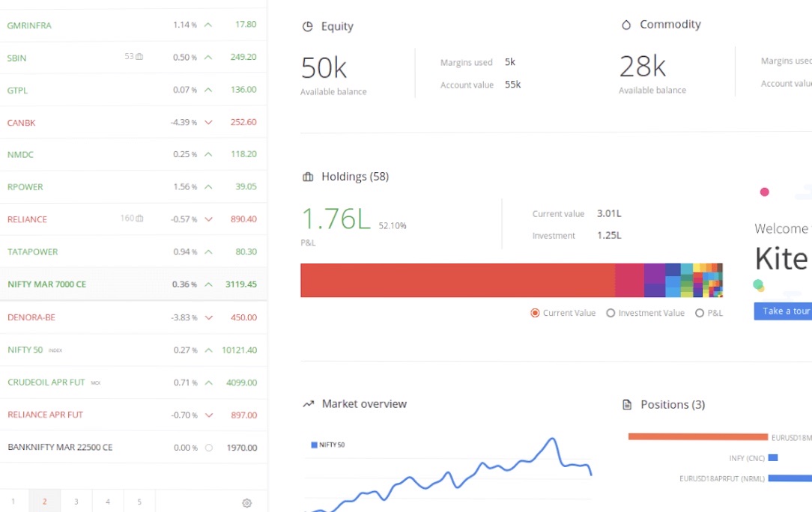Click the Current value 3.01L figure
Image resolution: width=812 pixels, height=512 pixels.
(x=609, y=213)
